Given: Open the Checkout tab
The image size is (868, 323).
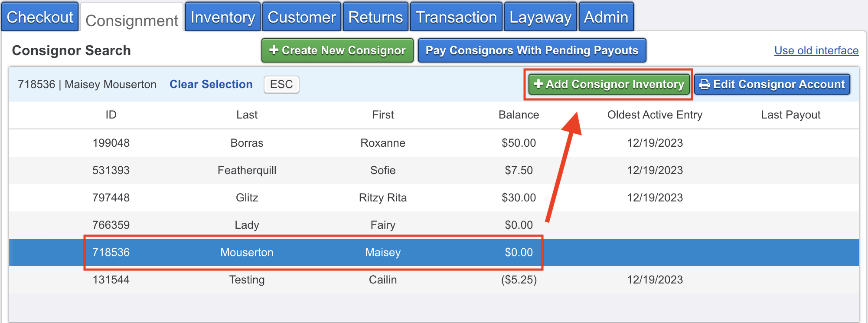Looking at the screenshot, I should pos(40,17).
